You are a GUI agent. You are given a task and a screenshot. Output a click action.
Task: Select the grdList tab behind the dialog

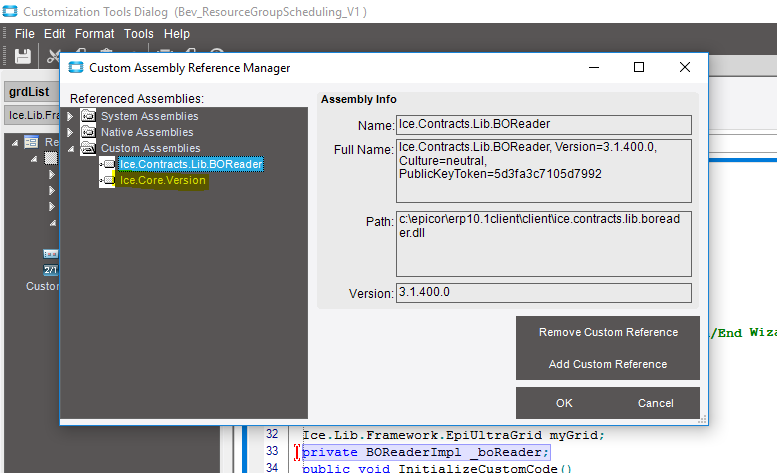[x=30, y=92]
